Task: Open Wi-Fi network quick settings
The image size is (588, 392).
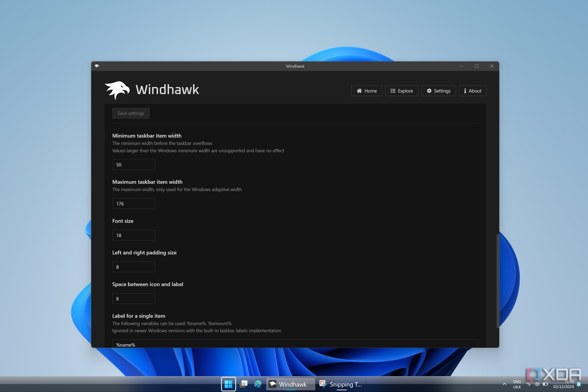Action: (529, 384)
